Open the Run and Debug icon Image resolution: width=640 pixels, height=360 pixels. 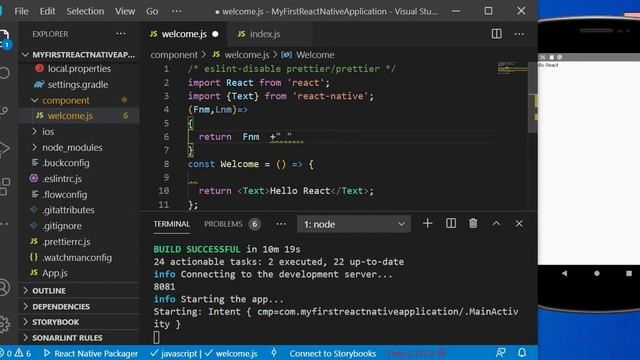4,149
